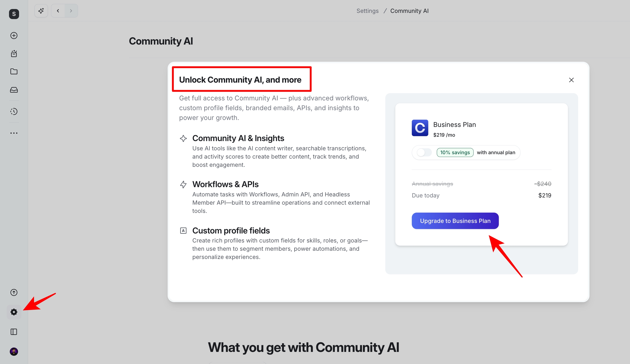
Task: Click the Community AI page title
Action: [x=161, y=41]
